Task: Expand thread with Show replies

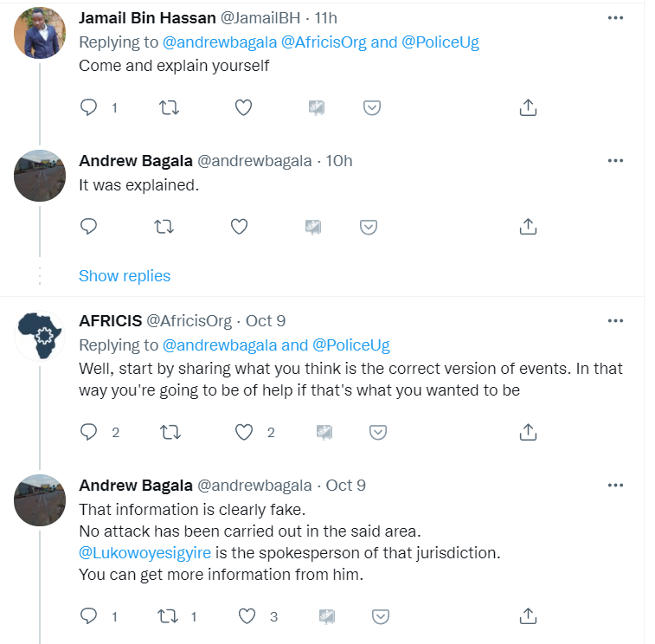Action: point(125,276)
